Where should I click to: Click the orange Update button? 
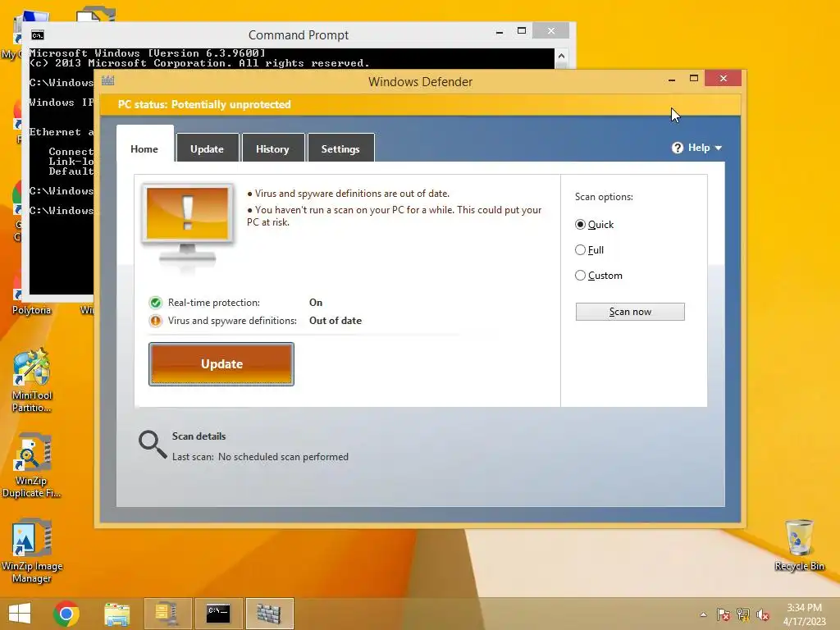221,364
